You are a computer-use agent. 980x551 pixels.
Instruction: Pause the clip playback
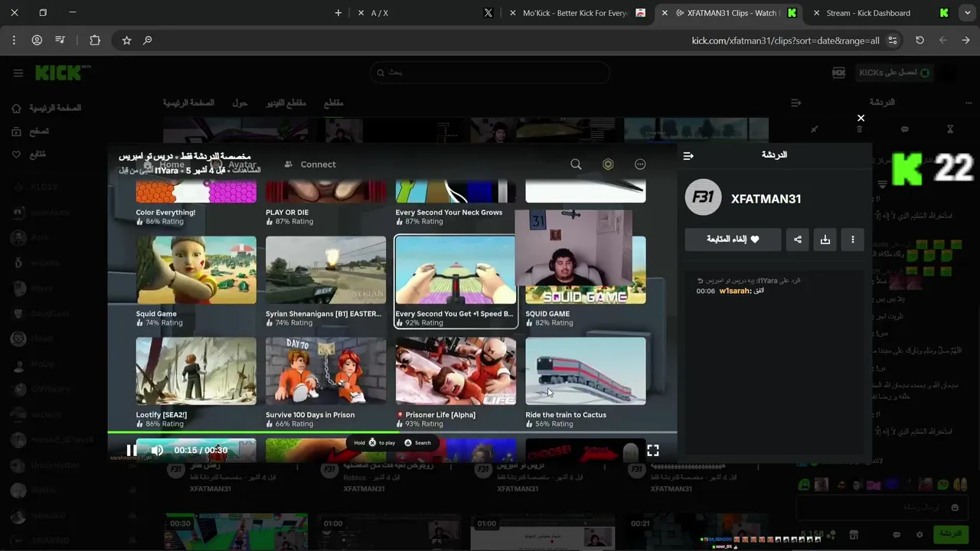point(132,450)
